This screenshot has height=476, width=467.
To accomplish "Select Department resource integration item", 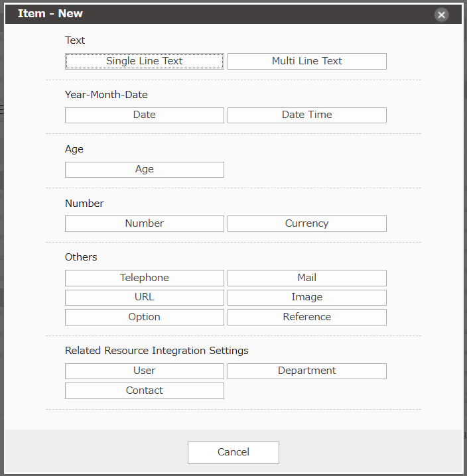I will (306, 371).
